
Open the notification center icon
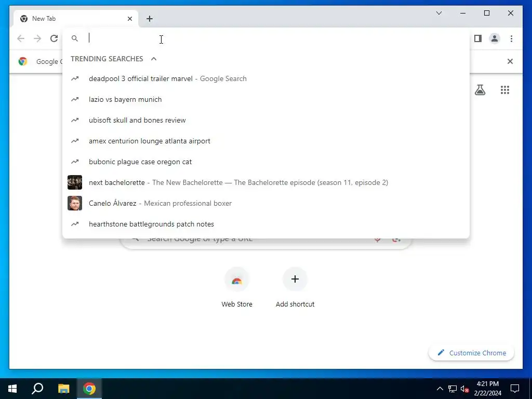coord(515,389)
